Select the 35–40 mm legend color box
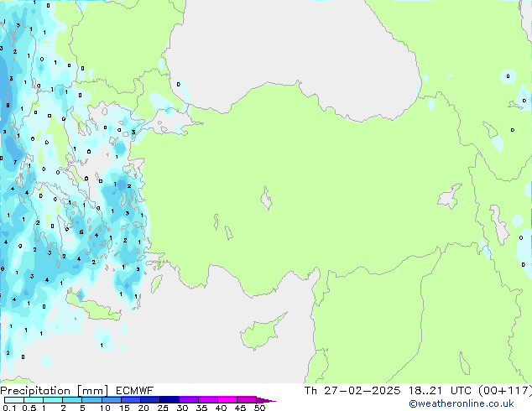The height and width of the screenshot is (411, 532). (208, 400)
